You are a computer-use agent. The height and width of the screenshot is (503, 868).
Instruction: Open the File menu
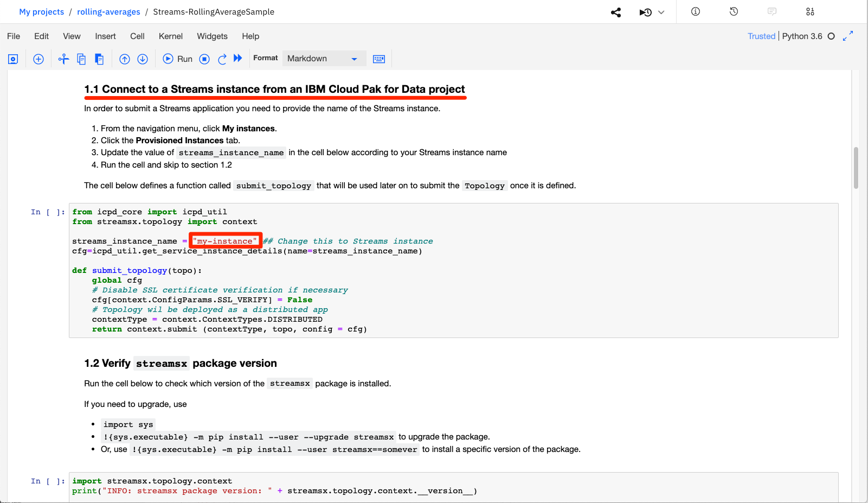[x=14, y=36]
